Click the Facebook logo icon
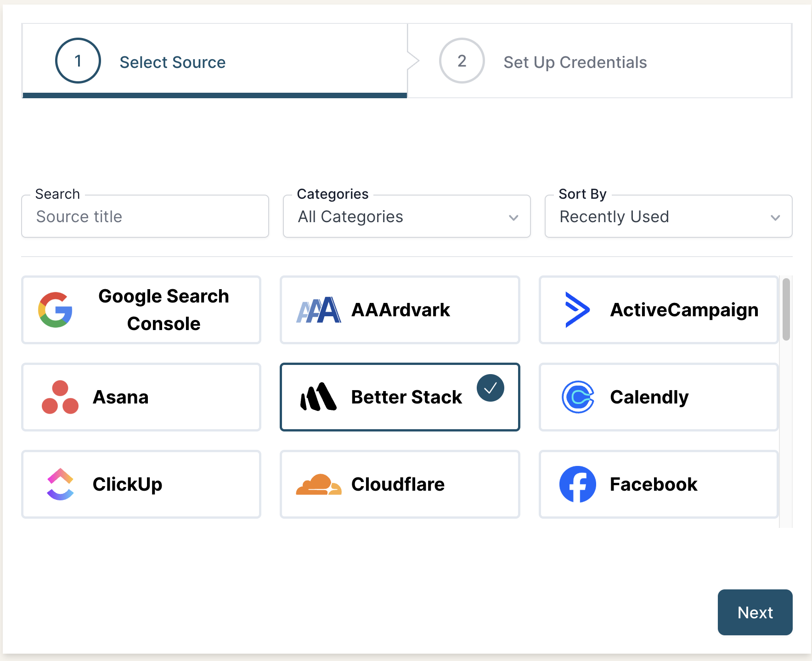 578,484
